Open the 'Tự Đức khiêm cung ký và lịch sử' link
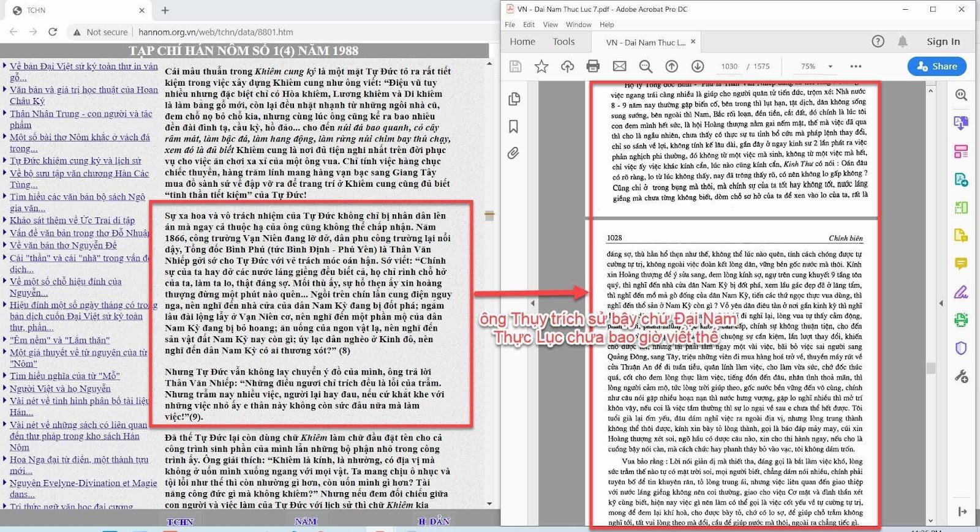The height and width of the screenshot is (532, 980). (75, 161)
